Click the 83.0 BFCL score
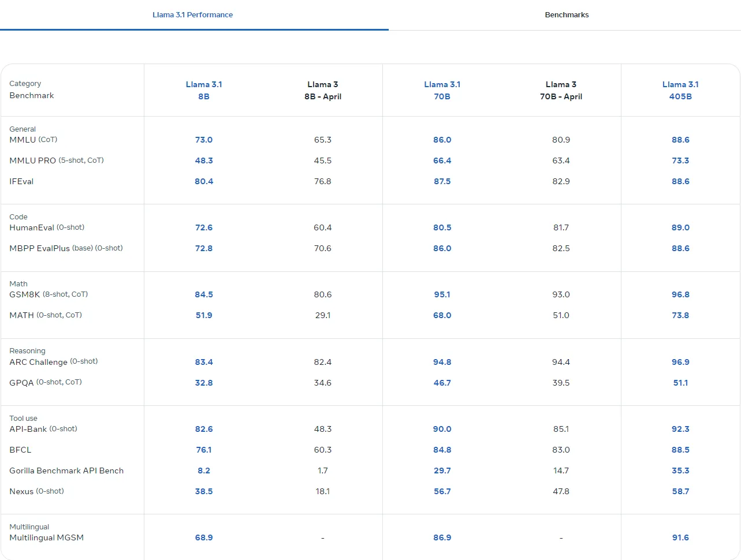The width and height of the screenshot is (741, 560). click(561, 450)
